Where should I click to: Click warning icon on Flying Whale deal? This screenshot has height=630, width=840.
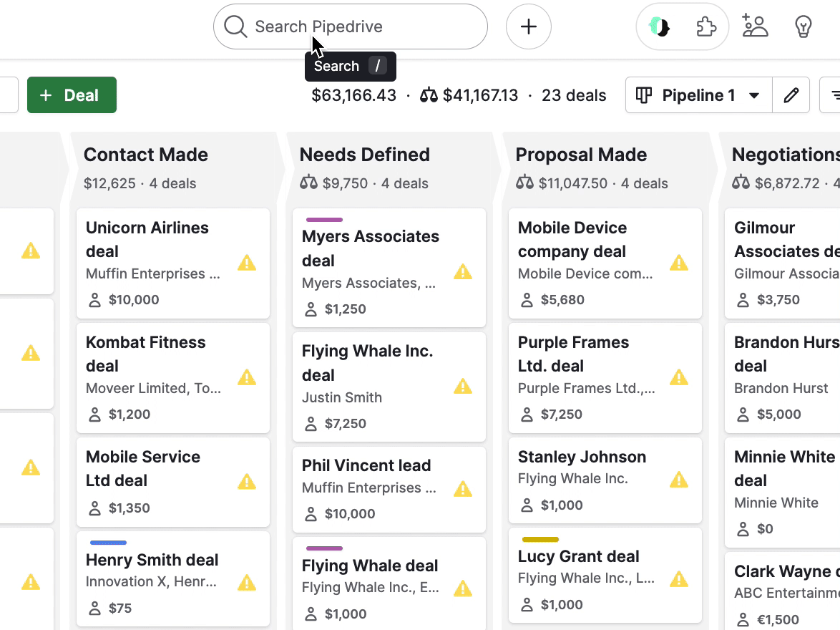(463, 588)
